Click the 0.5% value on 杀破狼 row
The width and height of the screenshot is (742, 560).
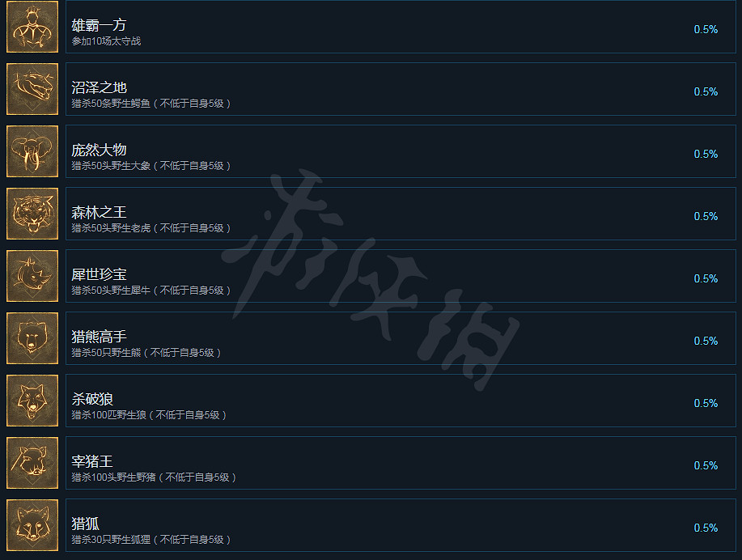click(706, 403)
